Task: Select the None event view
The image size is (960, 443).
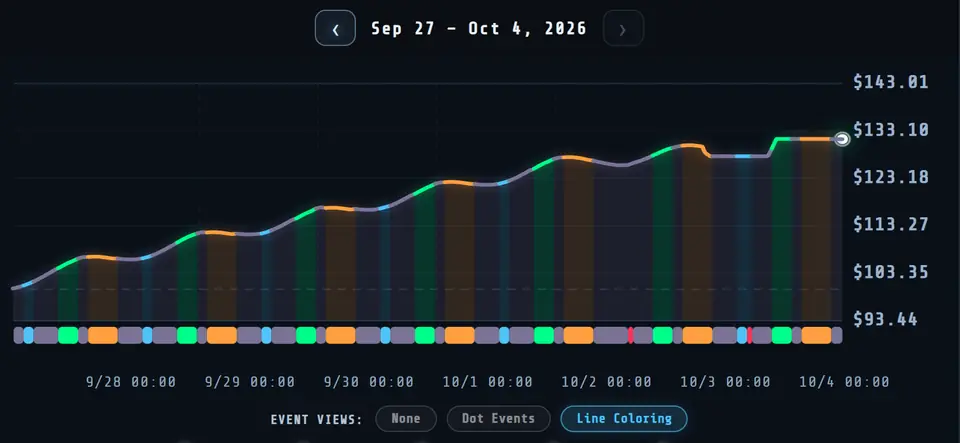Action: [x=406, y=419]
